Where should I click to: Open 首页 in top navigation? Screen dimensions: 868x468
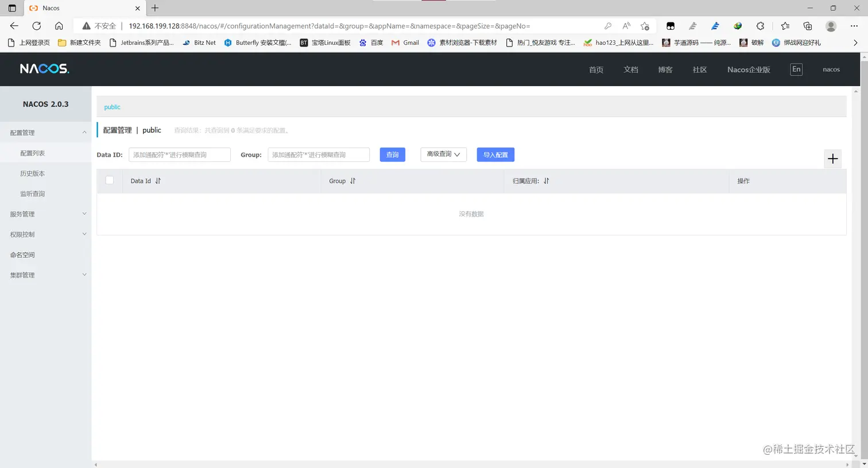(596, 69)
